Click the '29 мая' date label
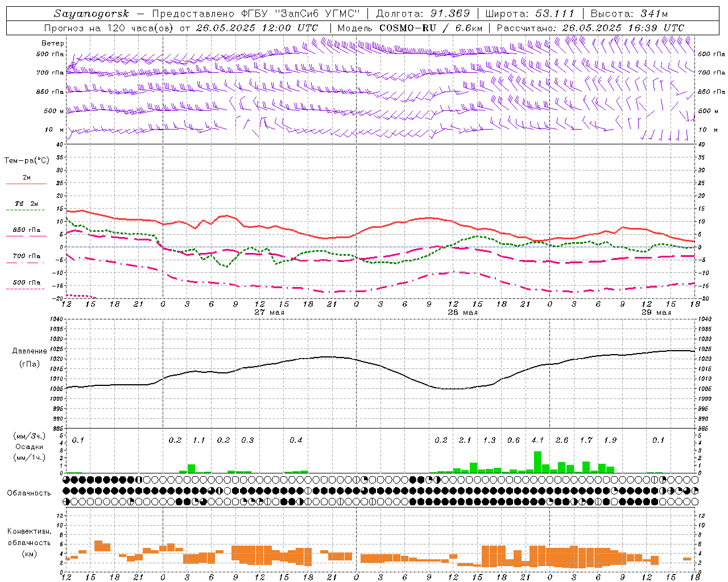 656,313
